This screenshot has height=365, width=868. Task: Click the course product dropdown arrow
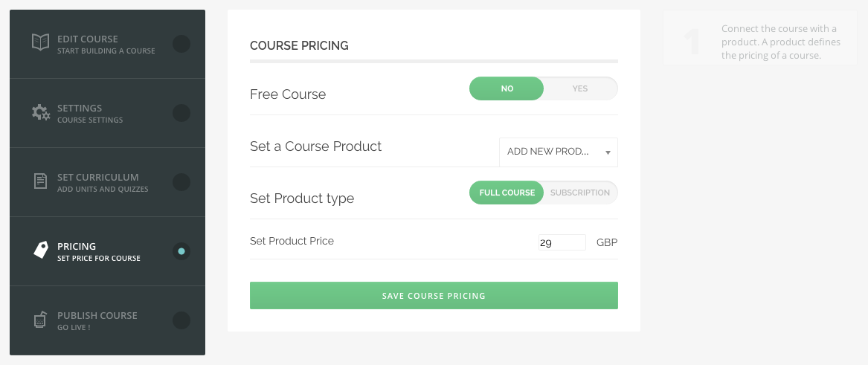pos(607,152)
